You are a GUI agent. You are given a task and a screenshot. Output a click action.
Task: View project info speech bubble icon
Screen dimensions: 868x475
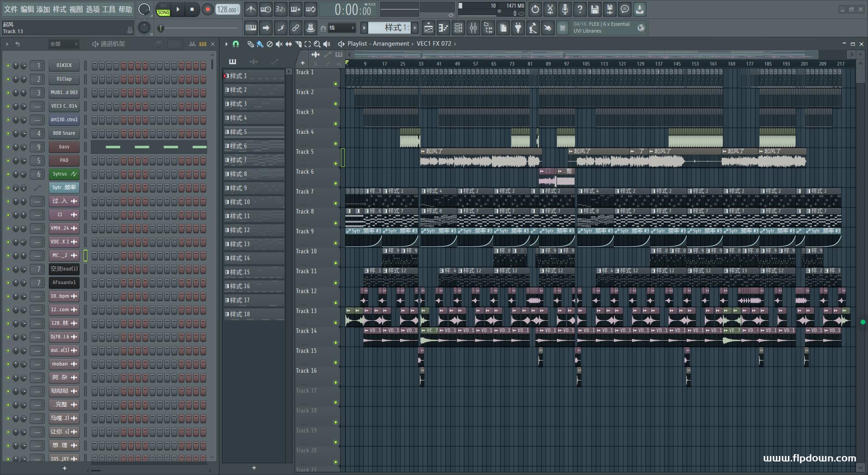pyautogui.click(x=625, y=9)
